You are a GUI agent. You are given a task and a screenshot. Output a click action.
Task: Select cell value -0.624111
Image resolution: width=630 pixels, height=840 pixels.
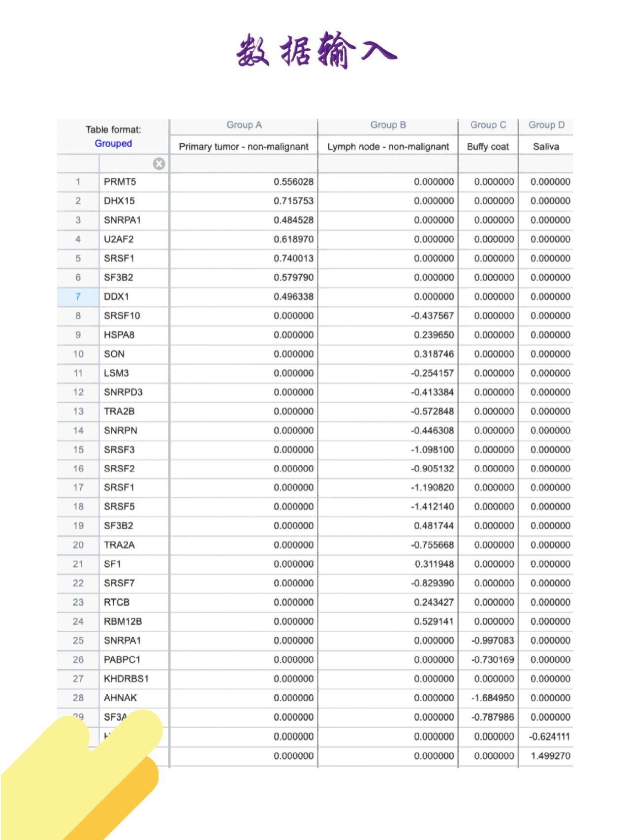pos(549,737)
